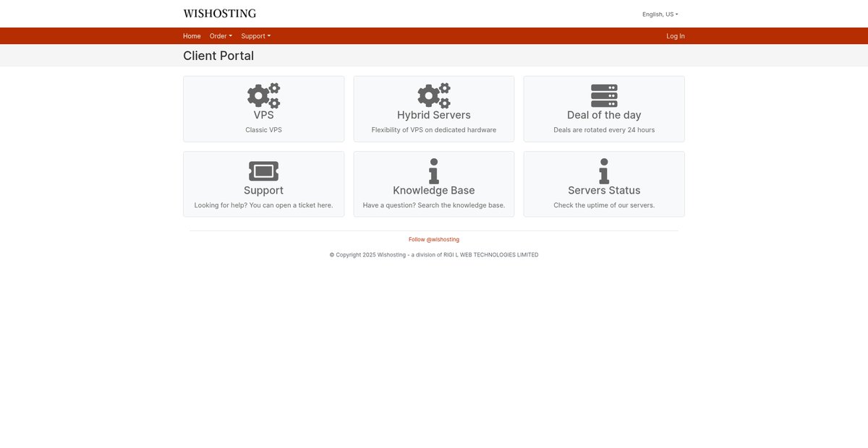Click the info icon above Servers Status
The width and height of the screenshot is (868, 448).
[x=604, y=171]
